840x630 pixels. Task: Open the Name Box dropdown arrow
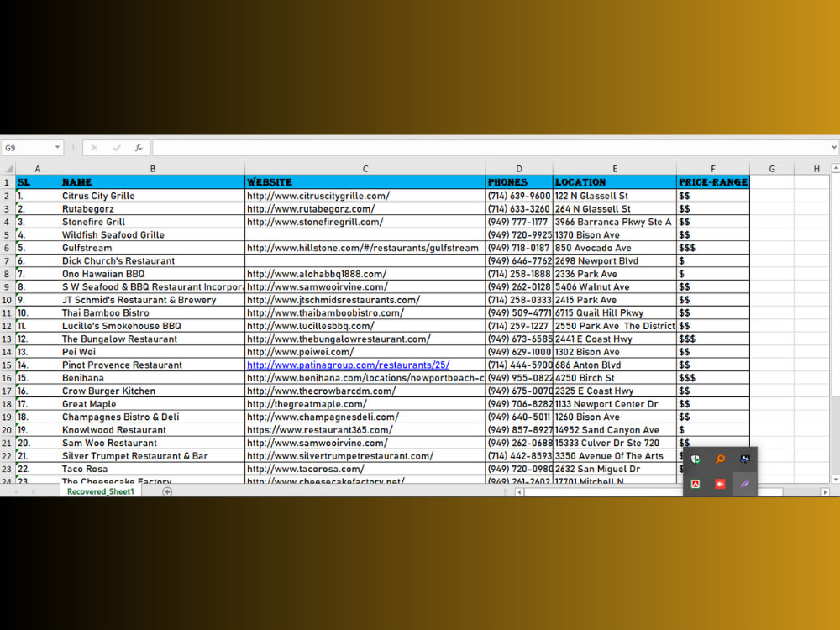pyautogui.click(x=57, y=147)
